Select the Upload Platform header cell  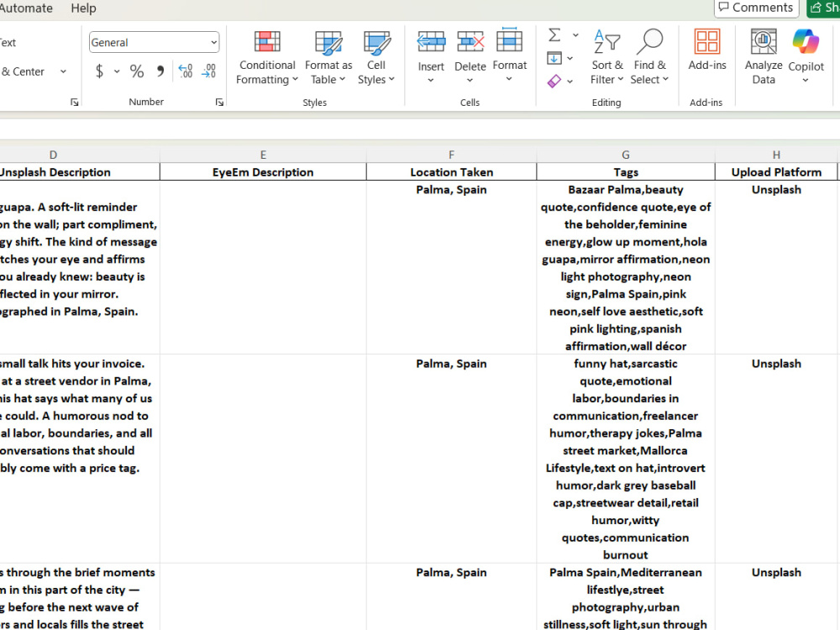776,172
